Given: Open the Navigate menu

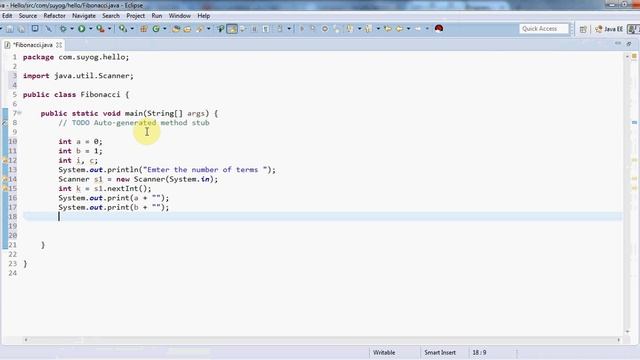Looking at the screenshot, I should point(84,16).
